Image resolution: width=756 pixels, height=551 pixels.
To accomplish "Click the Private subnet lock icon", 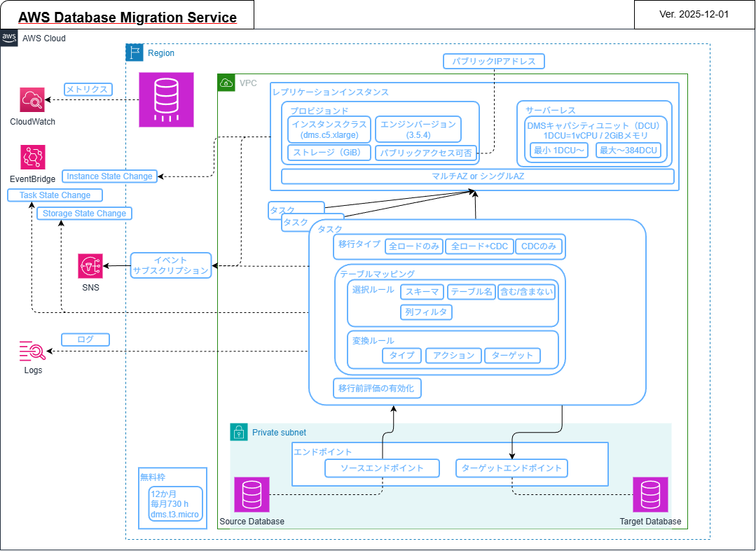I will (239, 432).
